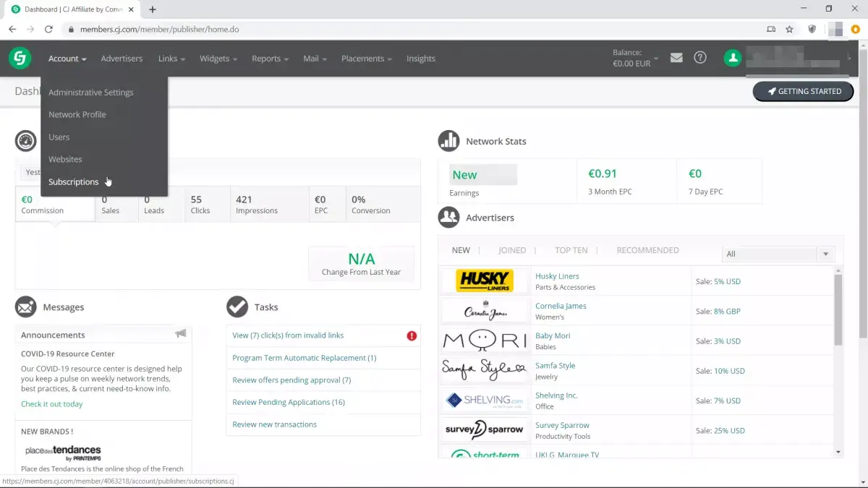
Task: Open Review Pending Applications (16) task
Action: coord(288,402)
